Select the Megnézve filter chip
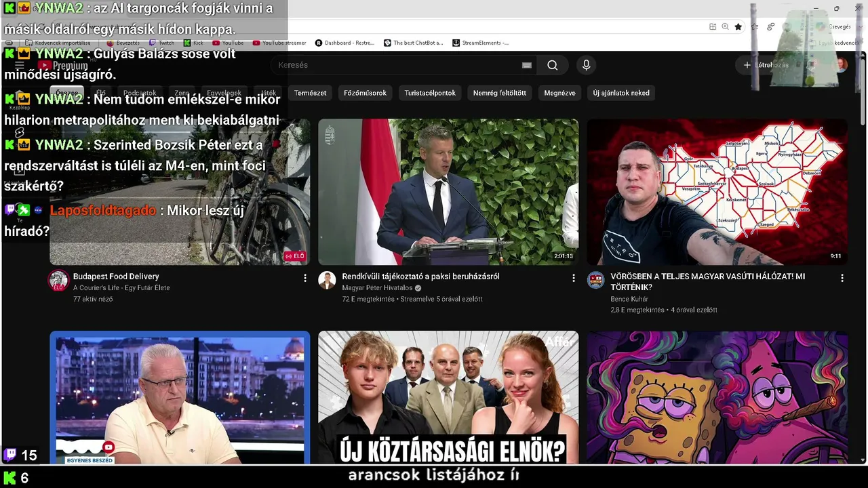 coord(559,93)
